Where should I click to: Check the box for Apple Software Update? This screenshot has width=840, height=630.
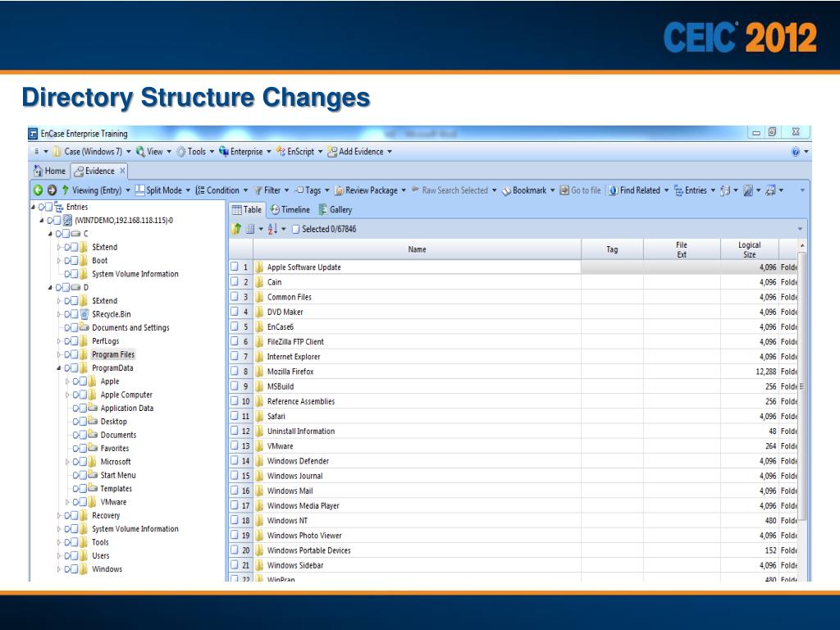click(235, 267)
